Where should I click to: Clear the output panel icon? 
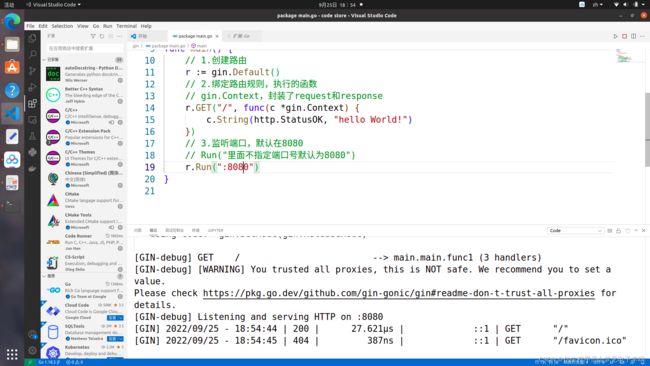point(609,230)
